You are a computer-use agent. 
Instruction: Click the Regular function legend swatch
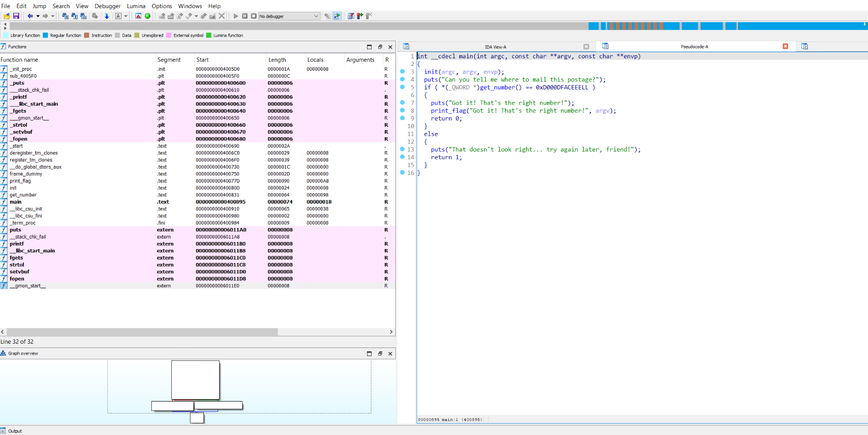(45, 35)
